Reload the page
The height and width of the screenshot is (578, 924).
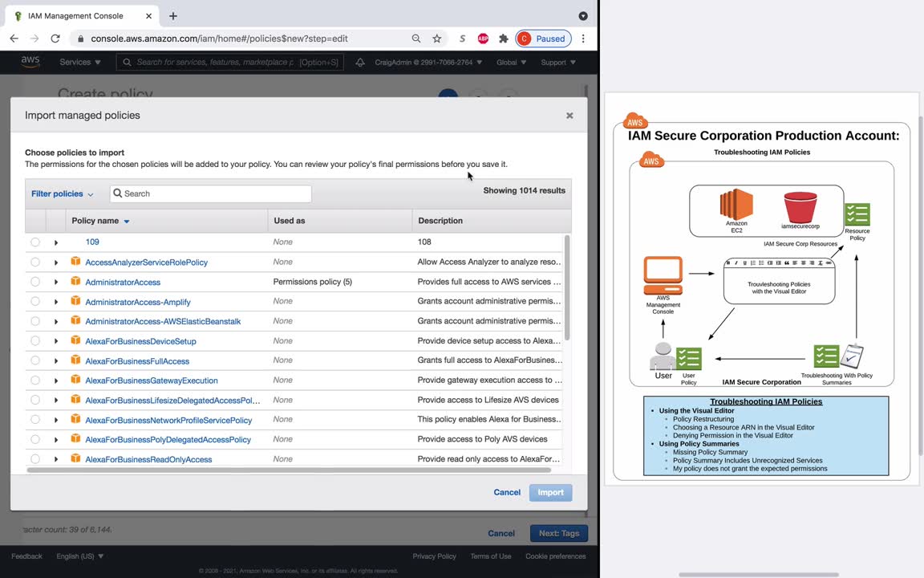coord(55,39)
